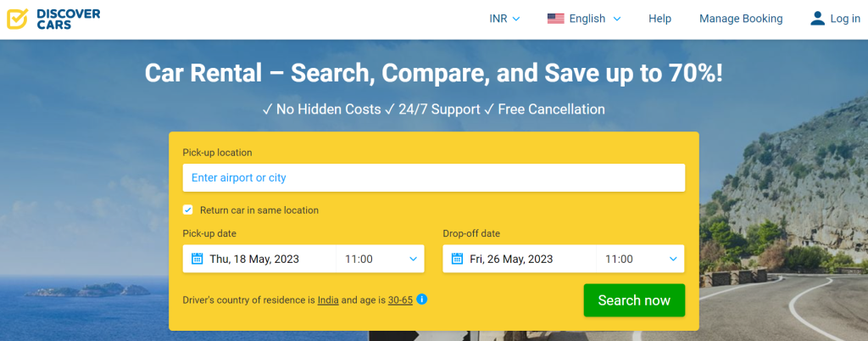This screenshot has height=341, width=868.
Task: Click the pick-up date calendar icon
Action: tap(198, 259)
